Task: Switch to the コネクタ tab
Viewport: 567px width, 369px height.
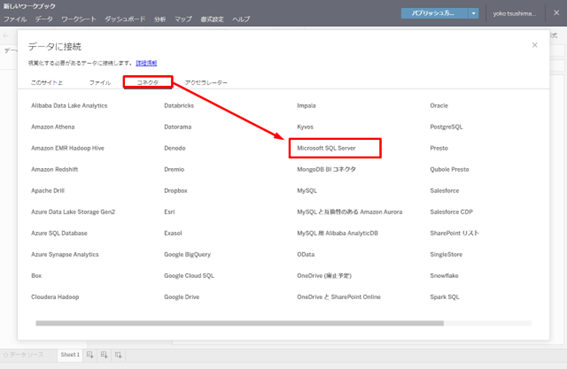Action: click(148, 82)
